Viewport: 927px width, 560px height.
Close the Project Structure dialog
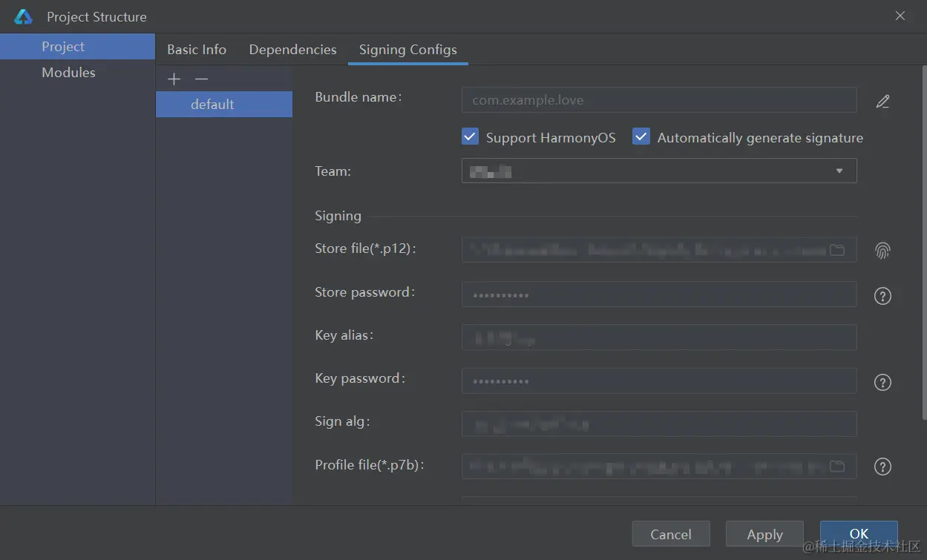900,16
